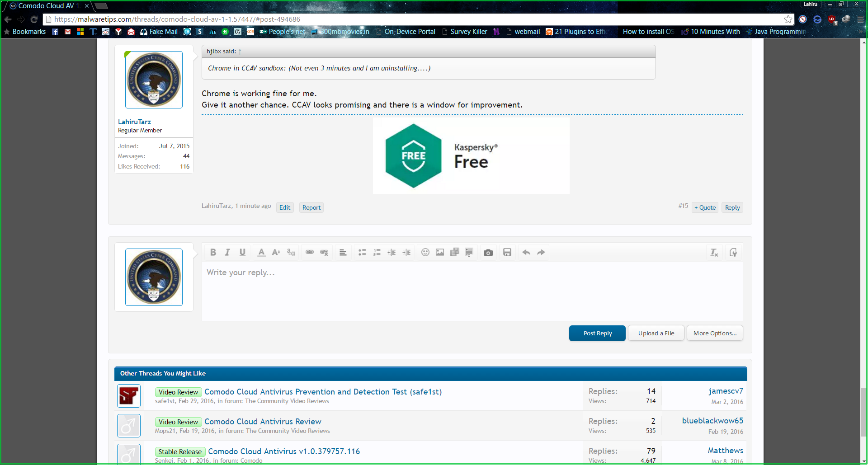Open the text alignment dropdown
Viewport: 868px width, 465px height.
pyautogui.click(x=343, y=252)
